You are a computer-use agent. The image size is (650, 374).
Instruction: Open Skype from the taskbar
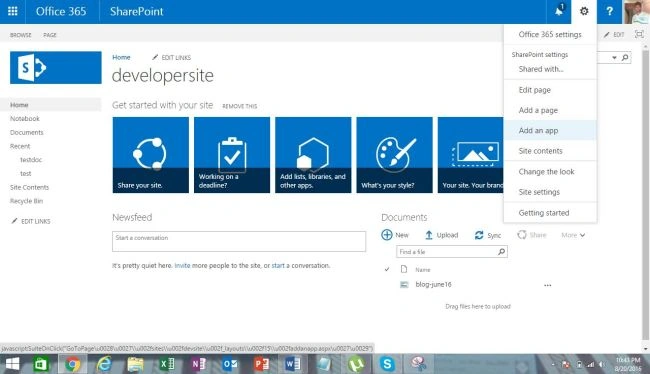387,364
